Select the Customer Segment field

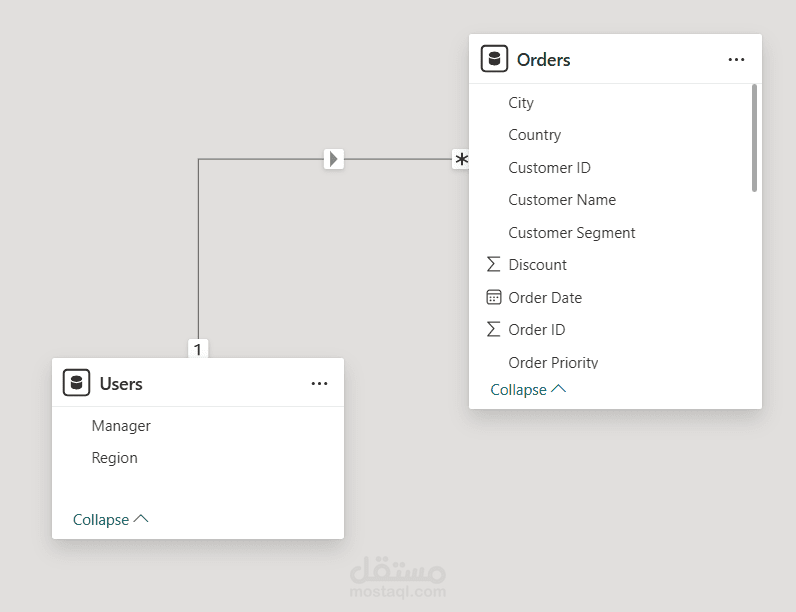(572, 233)
